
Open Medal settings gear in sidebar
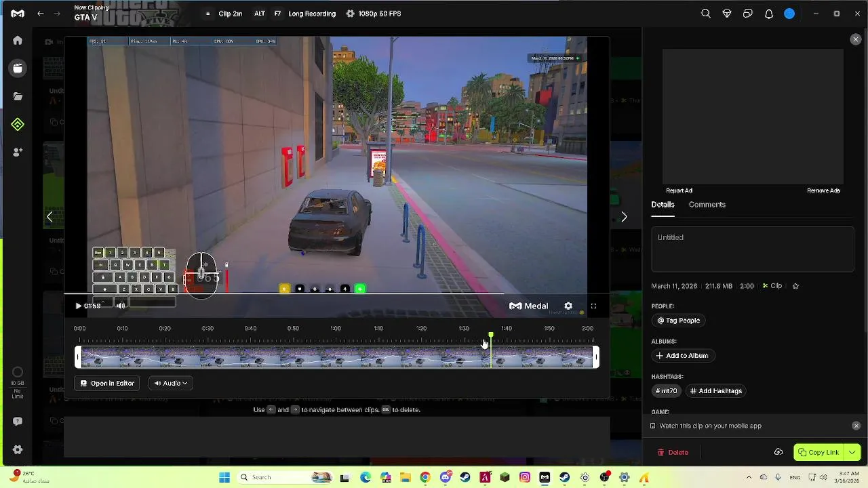click(18, 449)
